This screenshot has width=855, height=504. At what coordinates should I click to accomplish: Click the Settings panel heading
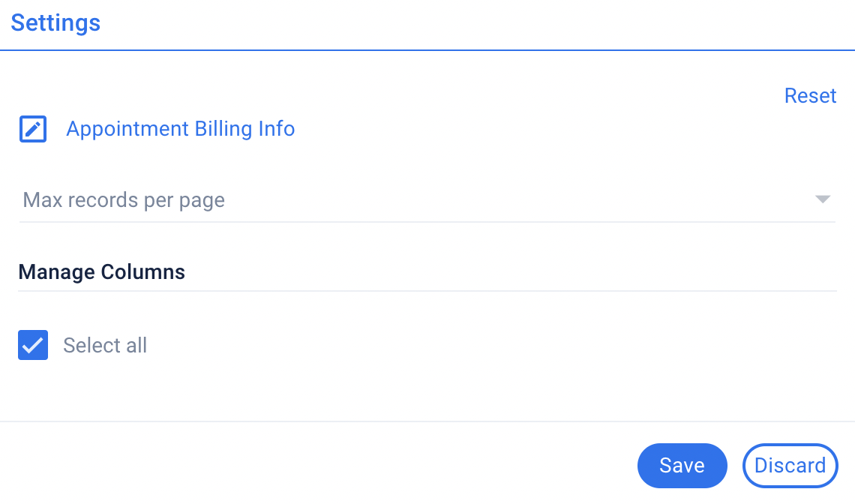tap(55, 23)
